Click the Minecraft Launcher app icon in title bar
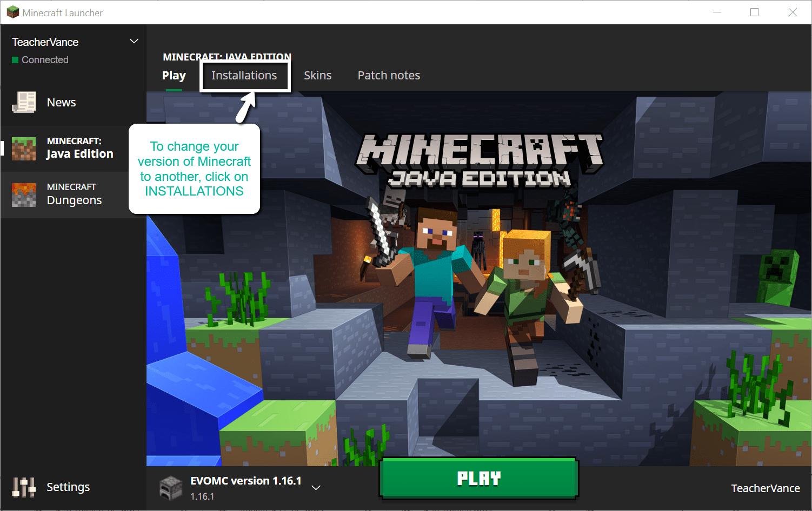 12,12
